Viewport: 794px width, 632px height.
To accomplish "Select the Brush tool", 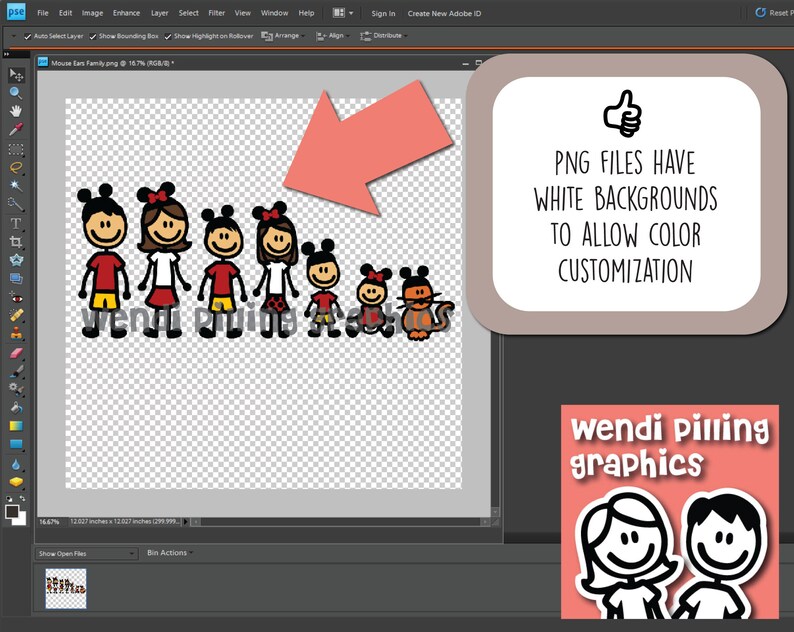I will (16, 371).
